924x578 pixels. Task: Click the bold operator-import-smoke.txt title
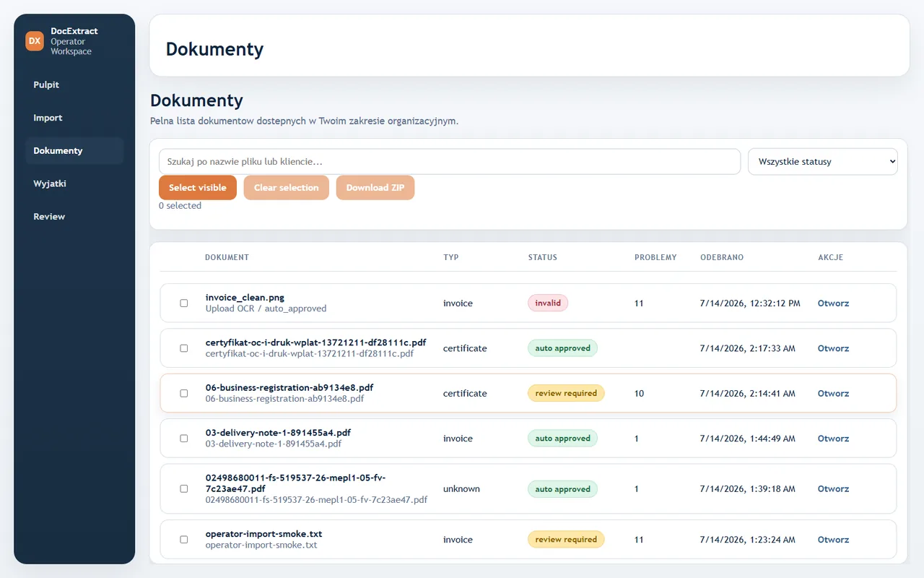[x=263, y=534]
